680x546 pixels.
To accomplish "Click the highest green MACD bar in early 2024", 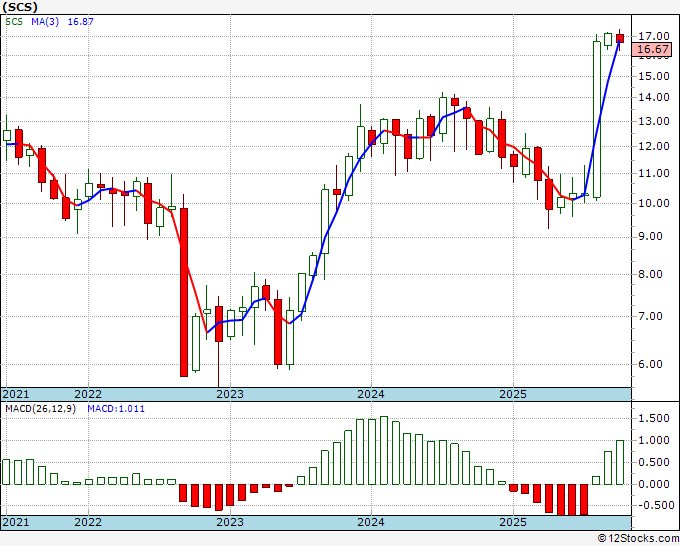I will point(384,451).
